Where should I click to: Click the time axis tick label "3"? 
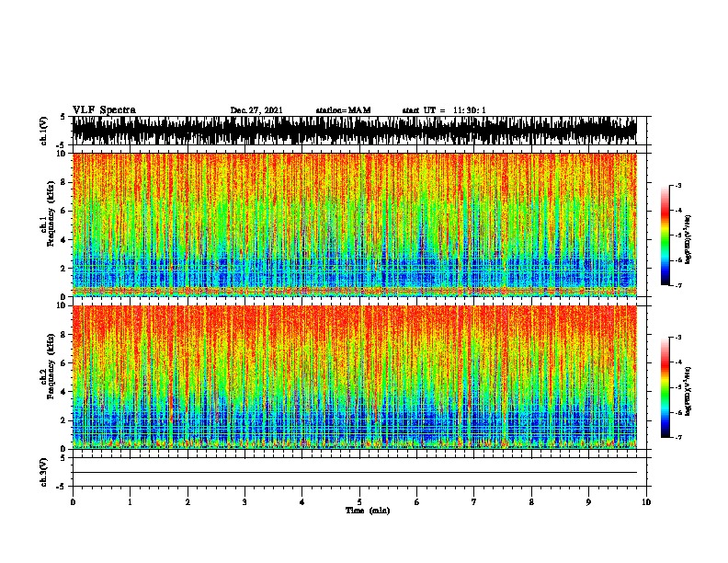click(x=245, y=502)
